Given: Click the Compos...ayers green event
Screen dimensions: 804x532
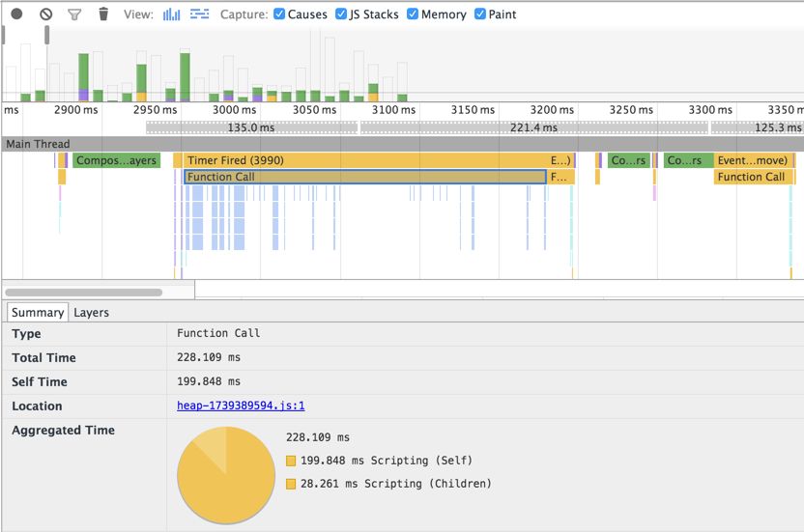Looking at the screenshot, I should [x=116, y=160].
